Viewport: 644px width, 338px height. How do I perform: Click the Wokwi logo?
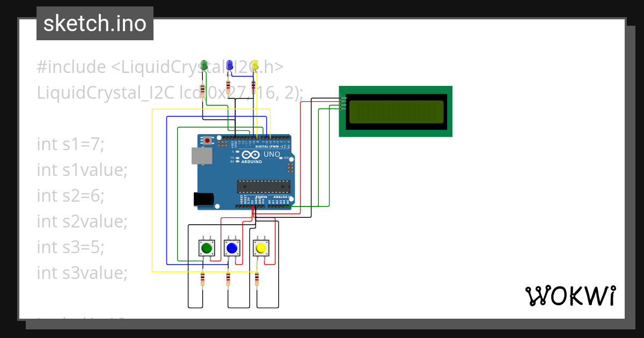pos(571,296)
